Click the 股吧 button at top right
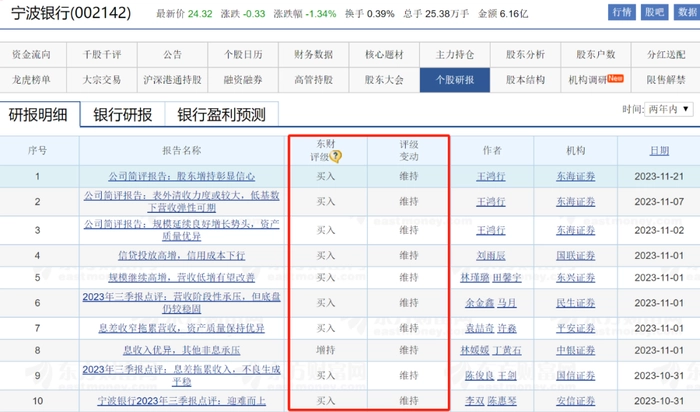This screenshot has width=700, height=412. pyautogui.click(x=652, y=12)
